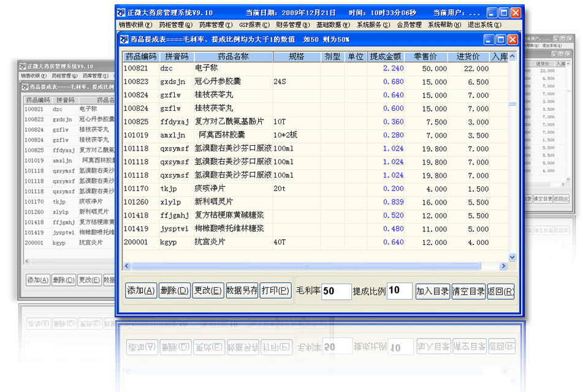Click the 清空目录 button
The width and height of the screenshot is (583, 392).
468,292
